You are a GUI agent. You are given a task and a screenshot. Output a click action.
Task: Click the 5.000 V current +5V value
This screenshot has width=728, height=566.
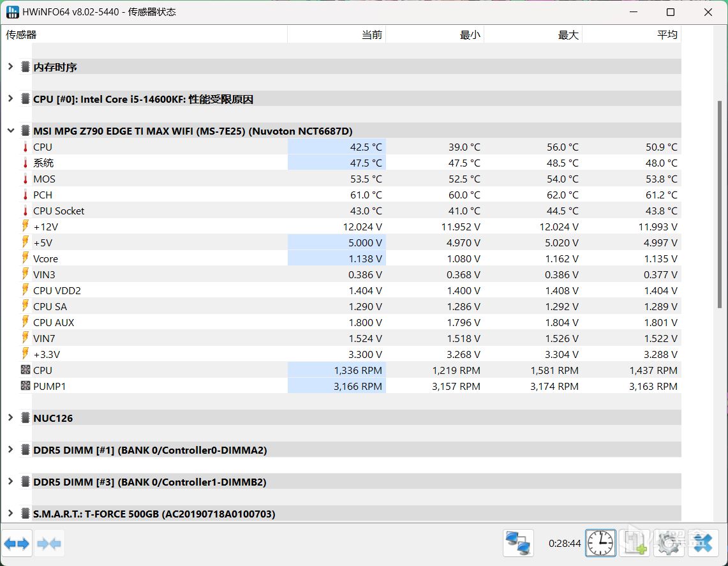point(366,243)
